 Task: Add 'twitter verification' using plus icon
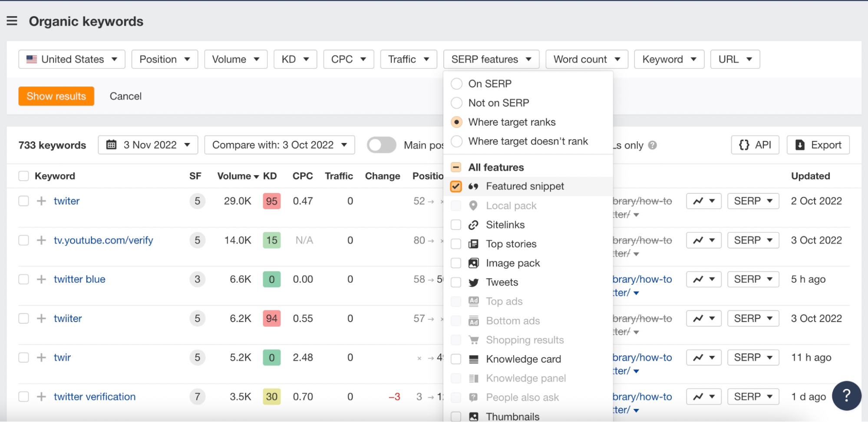tap(41, 396)
